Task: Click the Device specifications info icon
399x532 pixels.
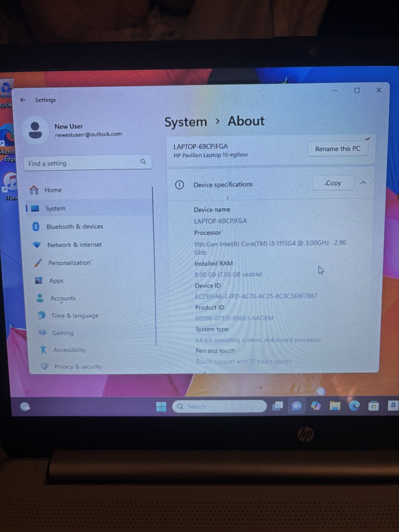Action: [180, 185]
